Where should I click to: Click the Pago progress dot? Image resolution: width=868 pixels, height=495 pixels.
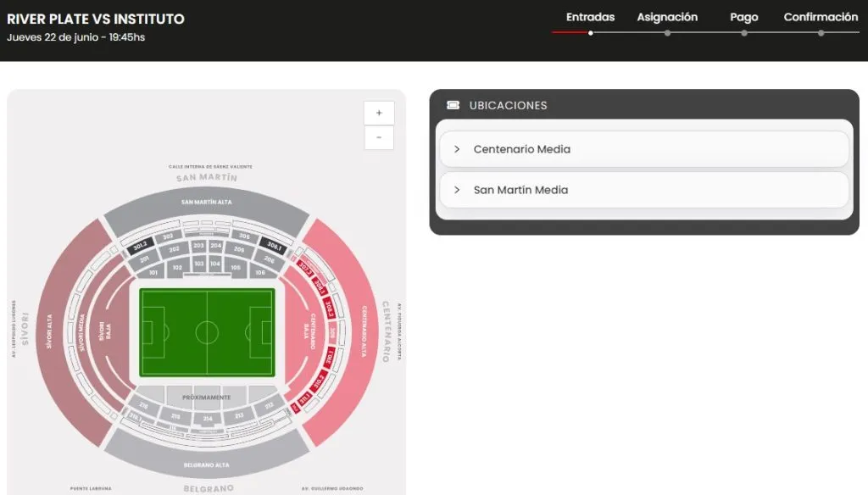pyautogui.click(x=743, y=33)
